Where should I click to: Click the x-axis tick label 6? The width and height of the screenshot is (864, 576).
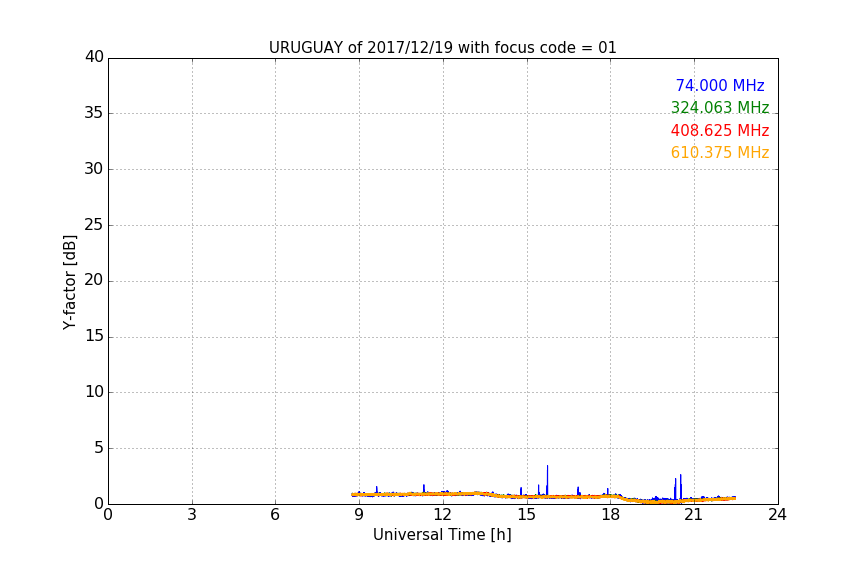pyautogui.click(x=275, y=515)
